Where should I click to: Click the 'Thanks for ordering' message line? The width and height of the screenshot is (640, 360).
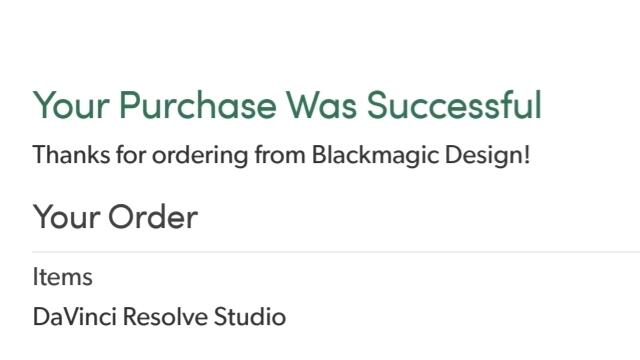[281, 156]
